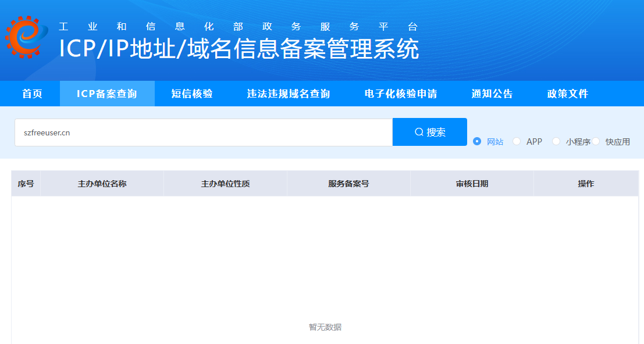
Task: Click the 主办单位名称 column header
Action: tap(102, 184)
